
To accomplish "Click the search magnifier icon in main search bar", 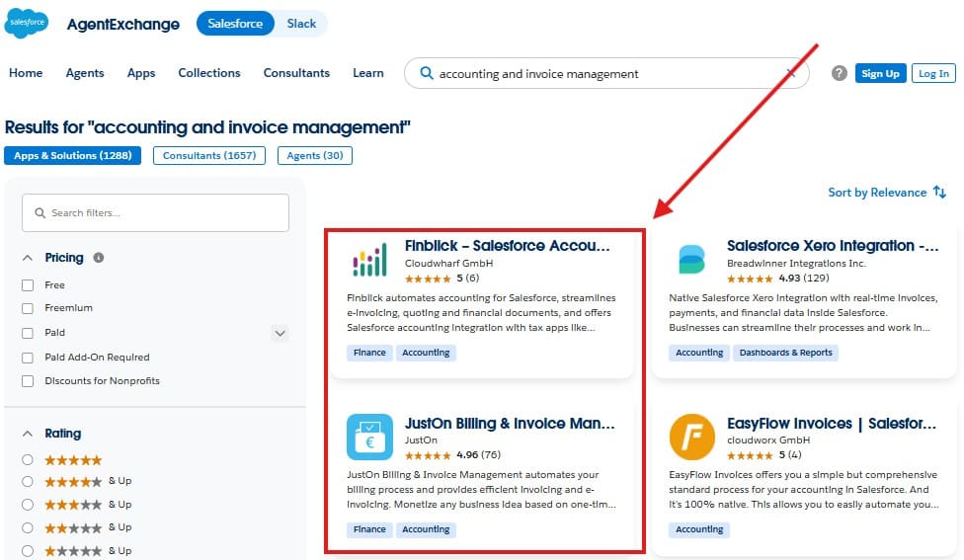I will click(x=426, y=73).
